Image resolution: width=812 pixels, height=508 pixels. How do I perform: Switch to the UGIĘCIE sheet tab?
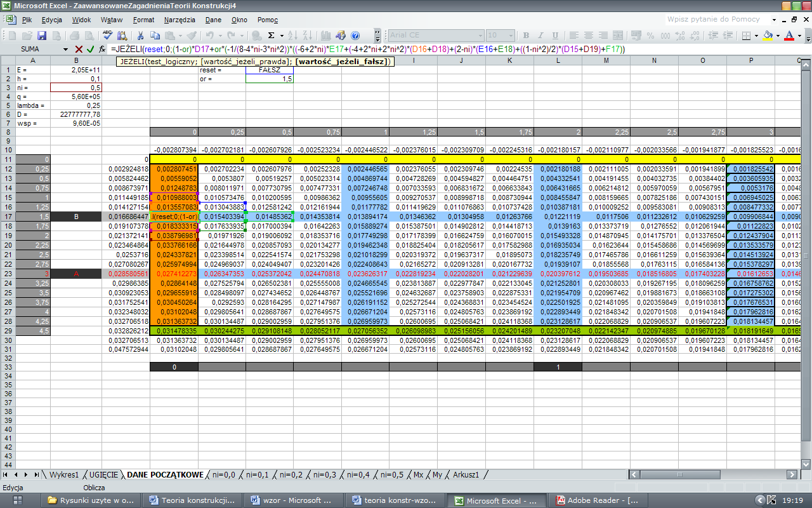(103, 474)
